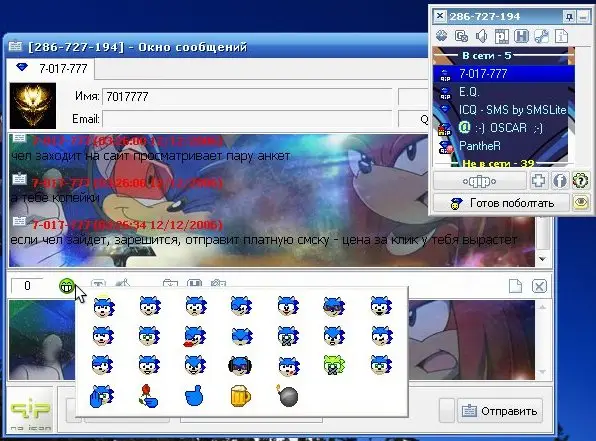Click the green smiley picker button
The height and width of the screenshot is (441, 596).
67,285
